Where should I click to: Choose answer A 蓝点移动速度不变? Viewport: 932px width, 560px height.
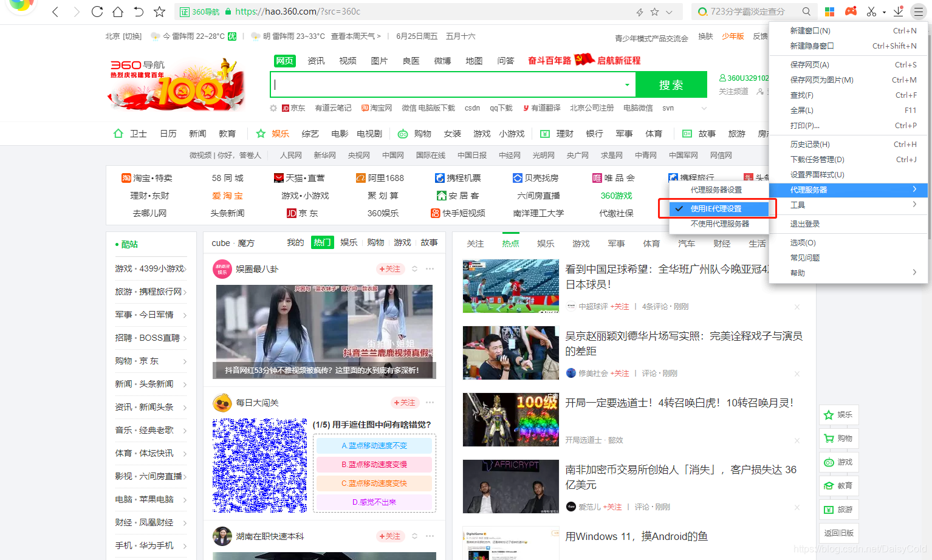pos(374,446)
